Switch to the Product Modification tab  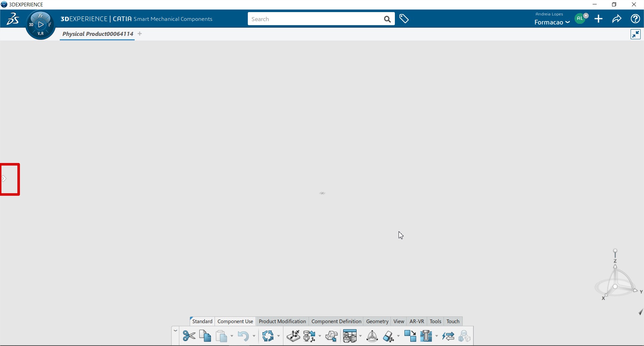(x=282, y=322)
